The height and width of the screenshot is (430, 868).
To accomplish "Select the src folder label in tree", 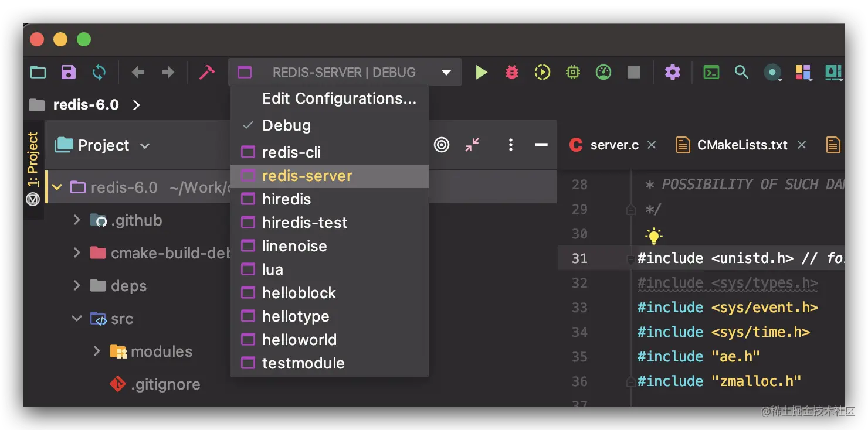I will tap(122, 319).
